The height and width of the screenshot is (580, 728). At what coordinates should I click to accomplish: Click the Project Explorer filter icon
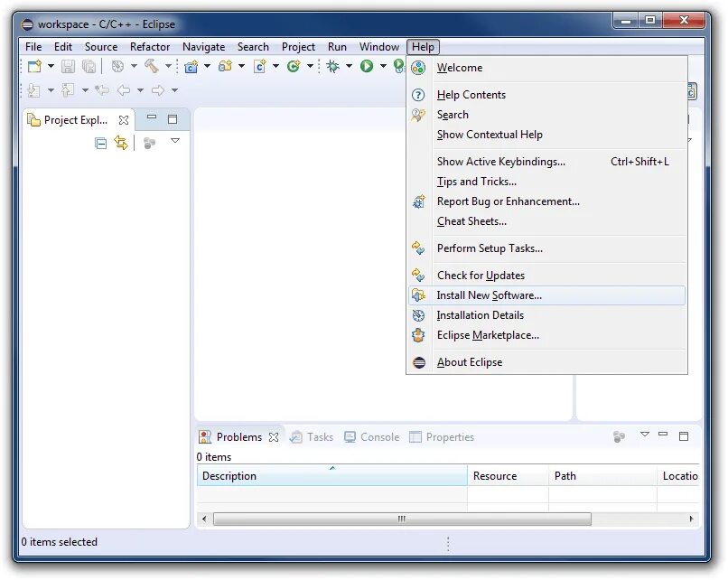(x=150, y=143)
